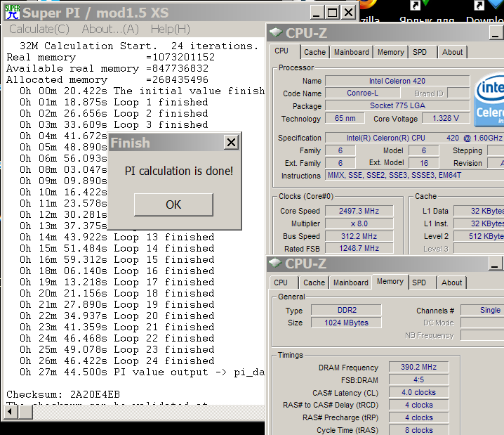Select Memory tab in lower CPU-Z window
This screenshot has height=435, width=504.
[x=390, y=282]
